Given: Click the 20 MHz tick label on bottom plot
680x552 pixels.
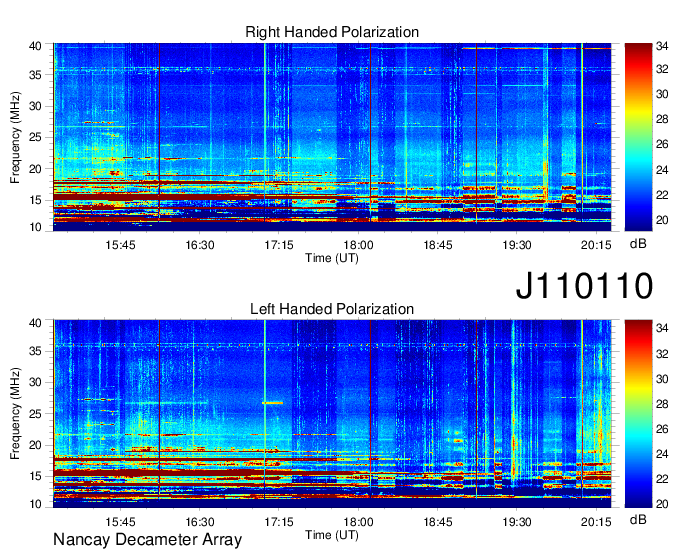Looking at the screenshot, I should (x=35, y=445).
